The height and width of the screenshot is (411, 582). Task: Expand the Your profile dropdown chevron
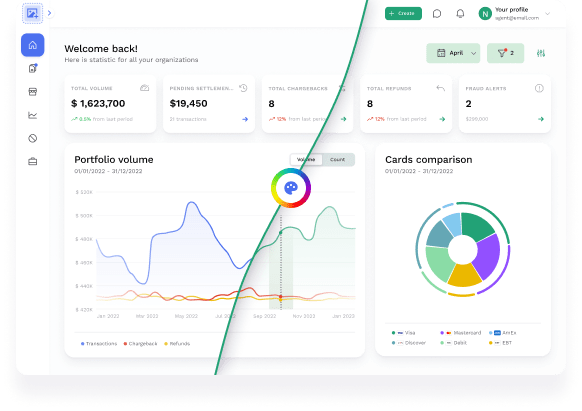[x=547, y=14]
